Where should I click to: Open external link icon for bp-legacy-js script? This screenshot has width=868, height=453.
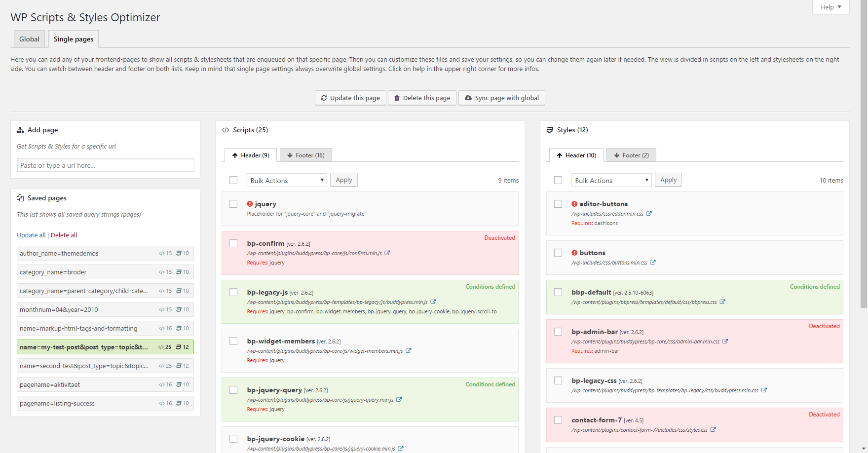tap(433, 302)
